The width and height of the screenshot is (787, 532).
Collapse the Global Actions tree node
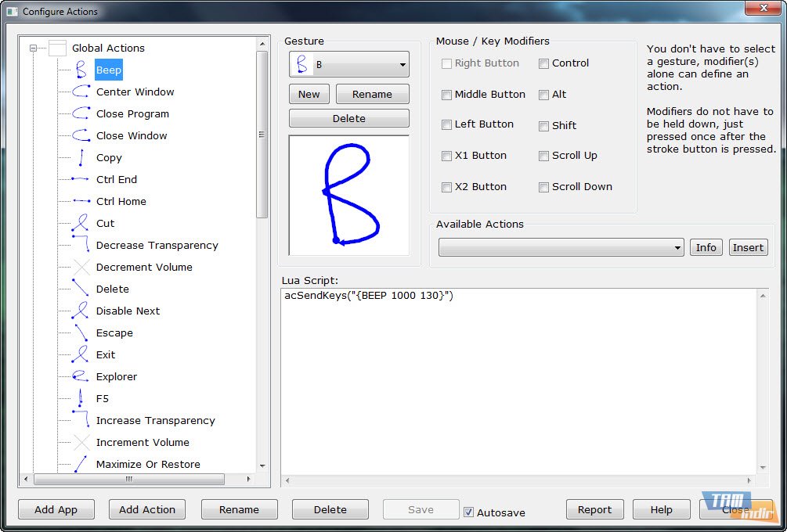click(33, 49)
